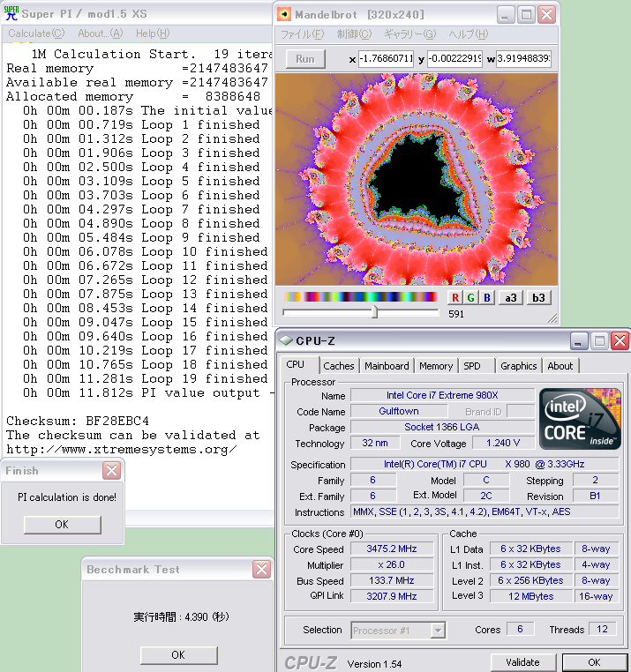The image size is (631, 672).
Task: Click the color palette gradient bar
Action: pyautogui.click(x=360, y=296)
